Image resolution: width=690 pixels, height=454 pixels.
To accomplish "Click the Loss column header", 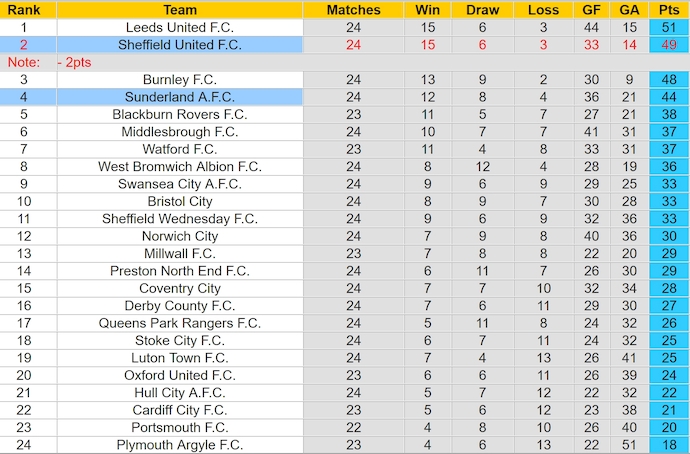I will pyautogui.click(x=543, y=10).
